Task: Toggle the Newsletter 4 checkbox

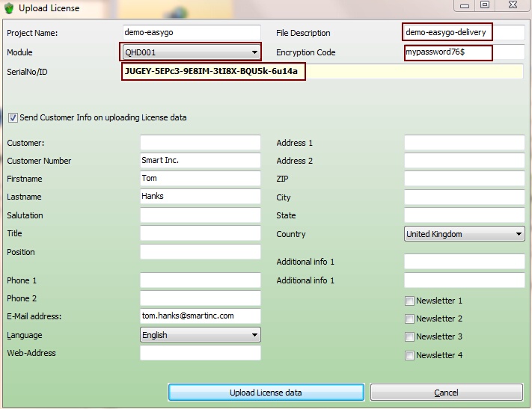Action: 409,355
